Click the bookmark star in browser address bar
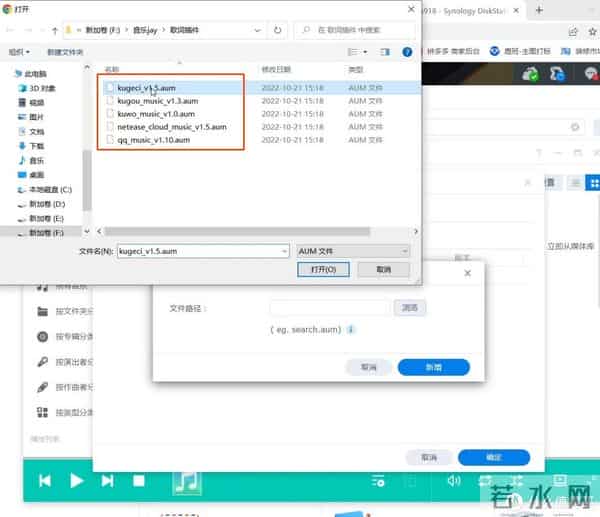The width and height of the screenshot is (600, 517). click(592, 31)
